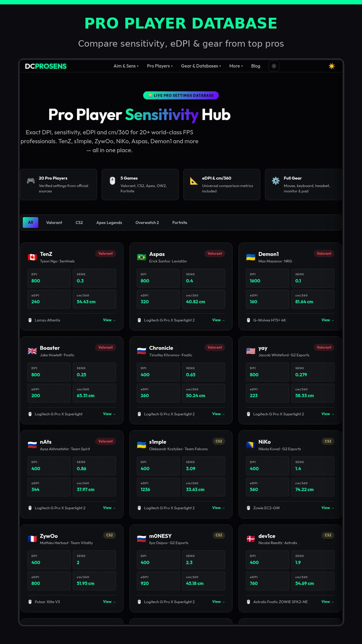Open Chronicle's View link

point(219,414)
